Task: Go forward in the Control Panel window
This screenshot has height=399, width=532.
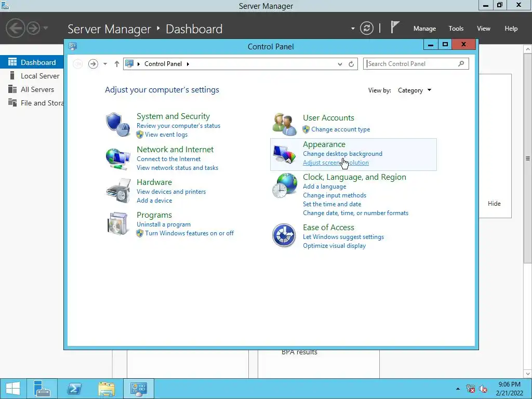Action: pyautogui.click(x=93, y=64)
